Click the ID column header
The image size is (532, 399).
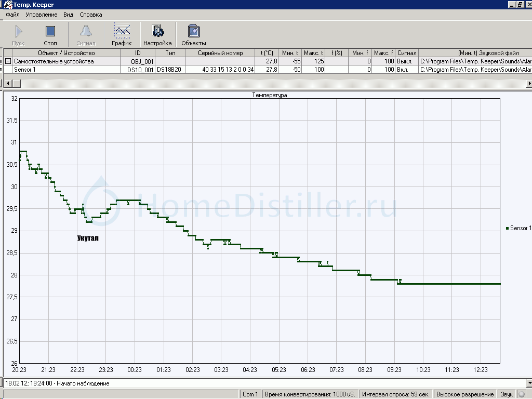pos(138,53)
